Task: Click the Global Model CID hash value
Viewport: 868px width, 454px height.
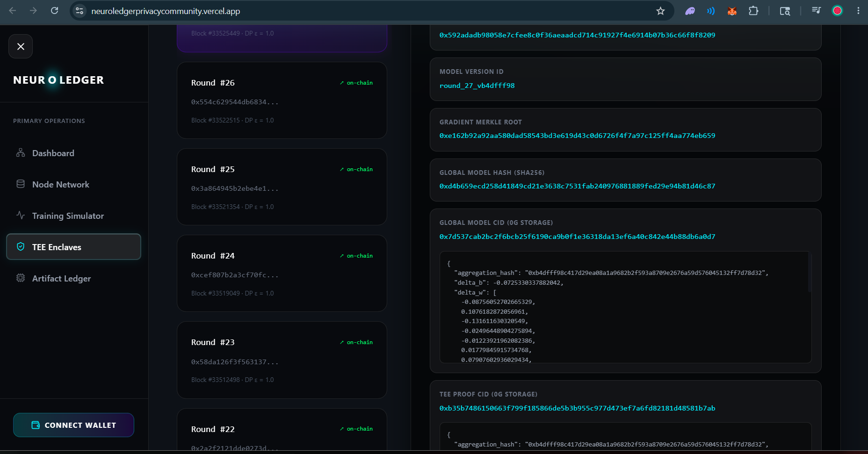Action: click(x=577, y=237)
